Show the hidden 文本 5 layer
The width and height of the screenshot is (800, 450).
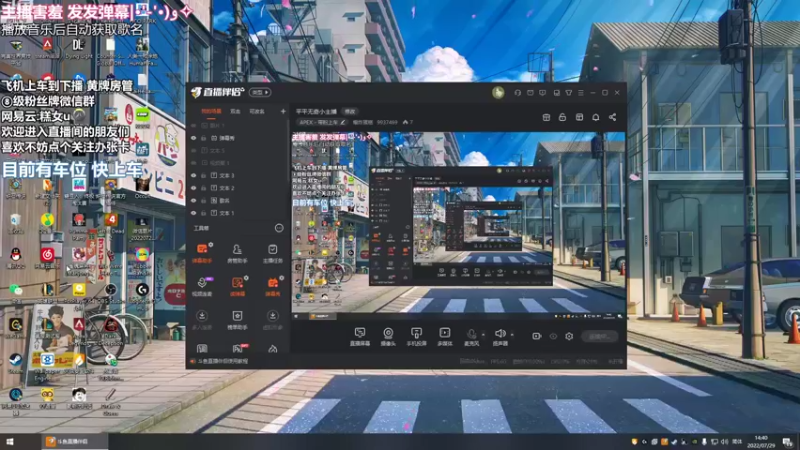193,151
